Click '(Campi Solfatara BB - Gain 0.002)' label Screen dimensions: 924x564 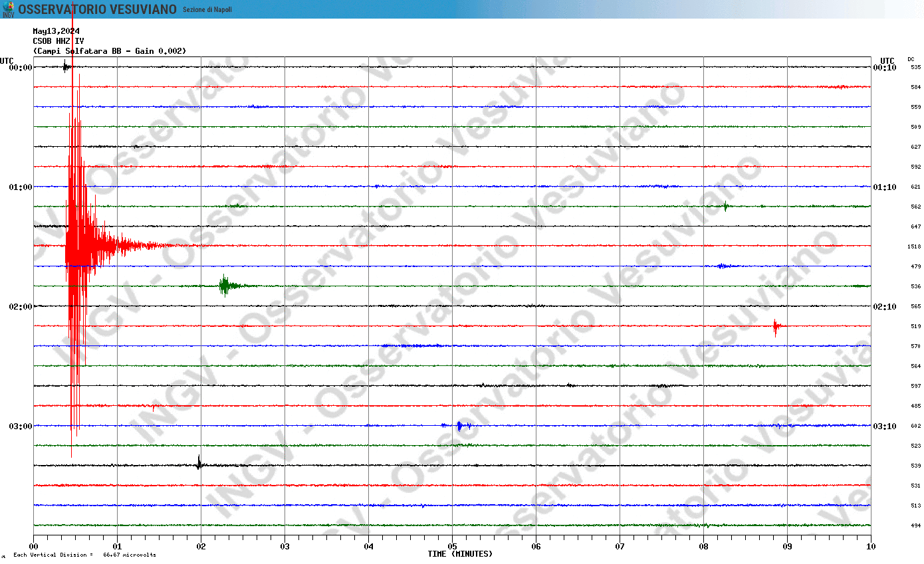pos(110,51)
